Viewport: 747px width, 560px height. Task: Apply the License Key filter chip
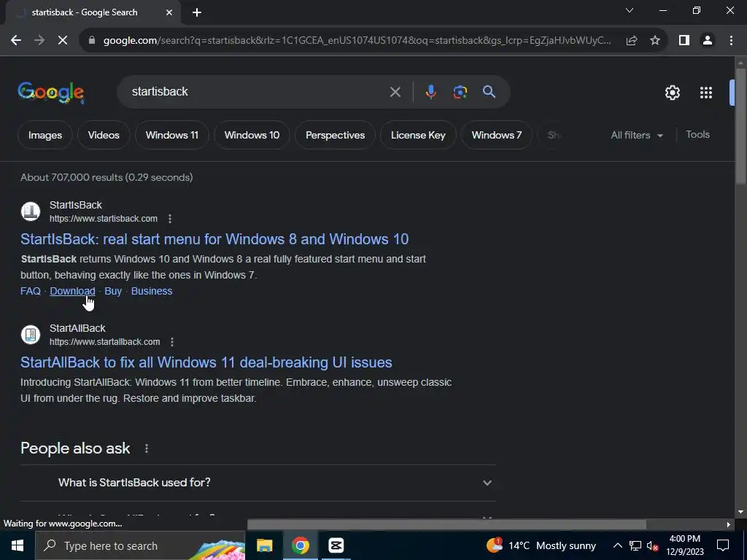pos(418,135)
